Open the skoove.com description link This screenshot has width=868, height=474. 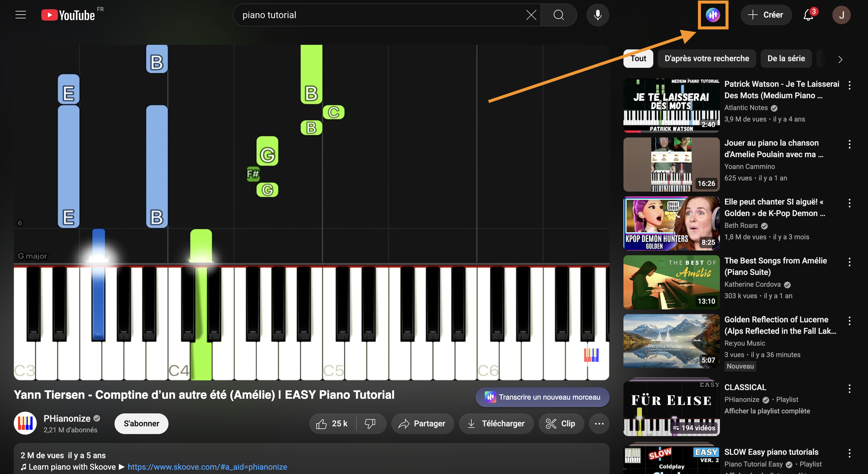[207, 467]
